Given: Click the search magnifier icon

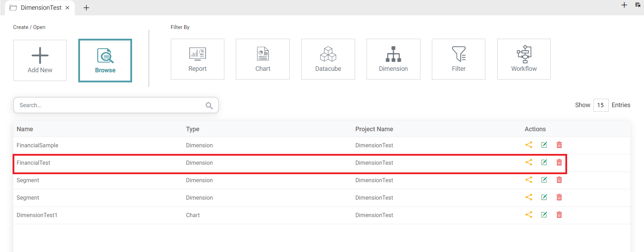Looking at the screenshot, I should pos(209,105).
